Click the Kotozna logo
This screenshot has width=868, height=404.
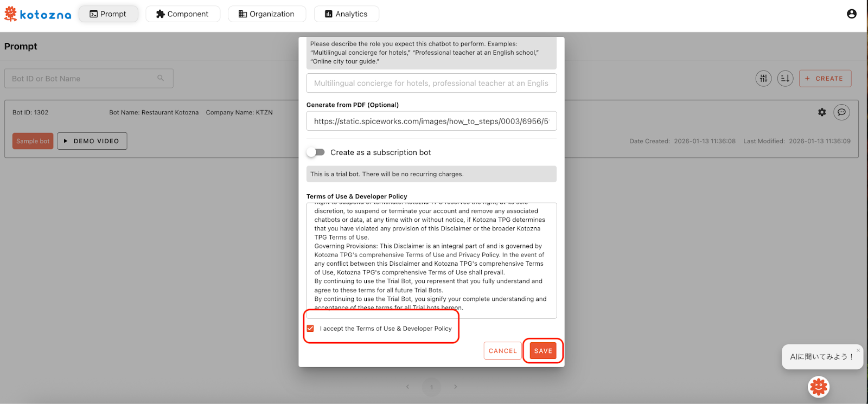tap(37, 14)
